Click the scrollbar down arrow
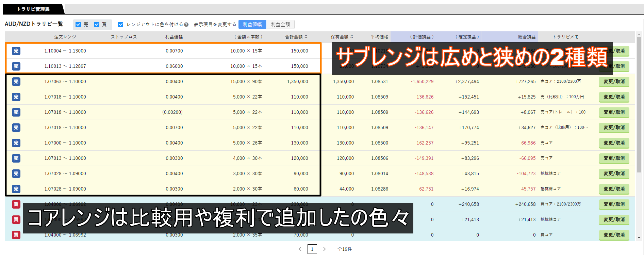The height and width of the screenshot is (258, 644). (639, 238)
